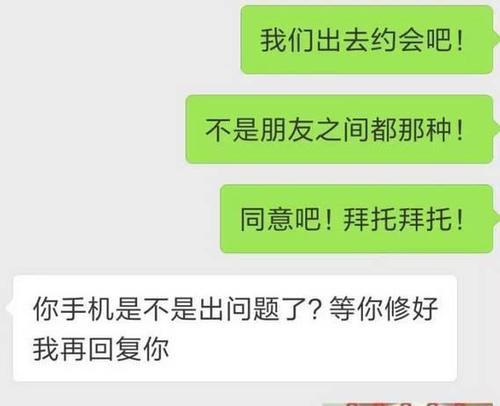The image size is (500, 406).
Task: Click the last 拜托 in the third message
Action: tap(425, 219)
